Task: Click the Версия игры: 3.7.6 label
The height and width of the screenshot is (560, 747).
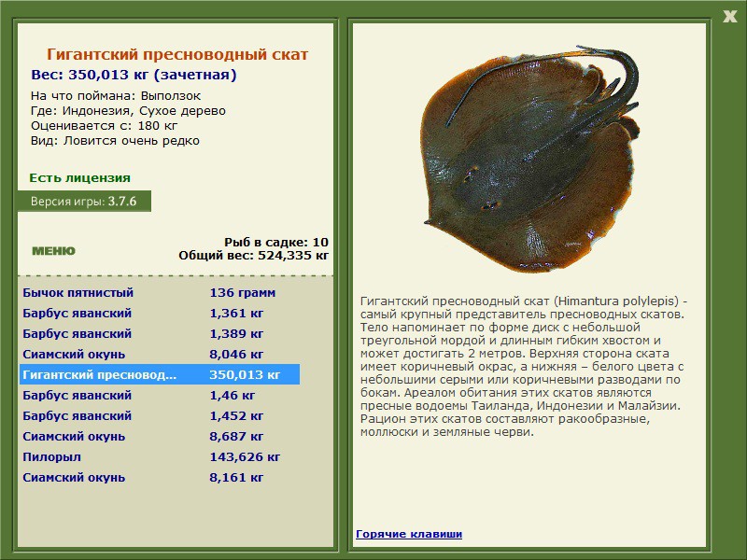Action: 84,202
